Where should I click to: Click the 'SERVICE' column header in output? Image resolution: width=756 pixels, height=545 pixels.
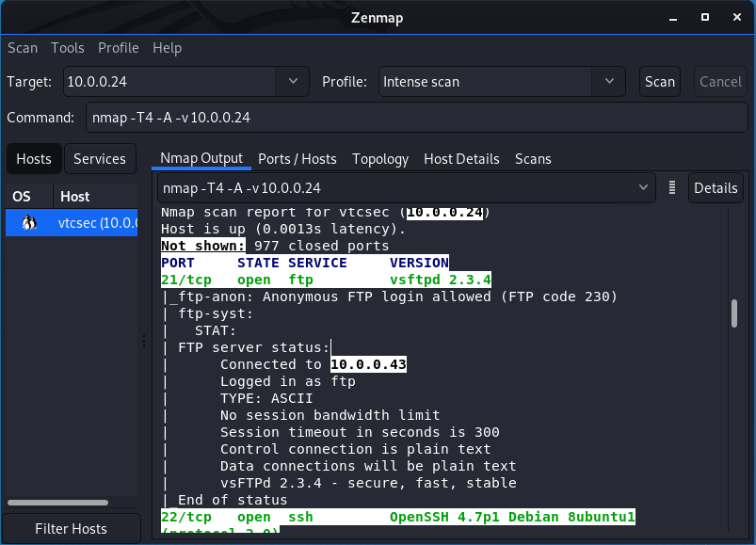(317, 263)
